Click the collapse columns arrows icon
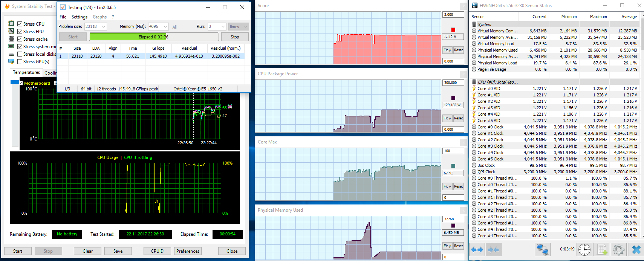 click(493, 250)
